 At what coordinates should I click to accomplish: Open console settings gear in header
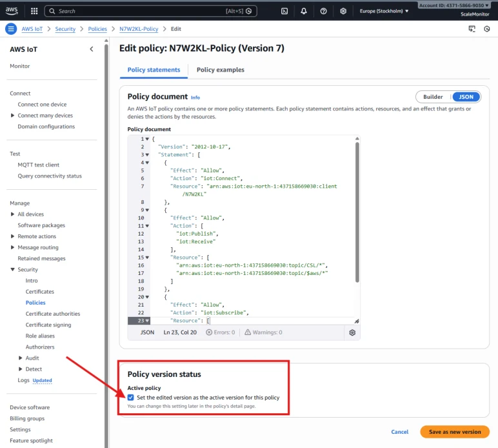(x=343, y=11)
